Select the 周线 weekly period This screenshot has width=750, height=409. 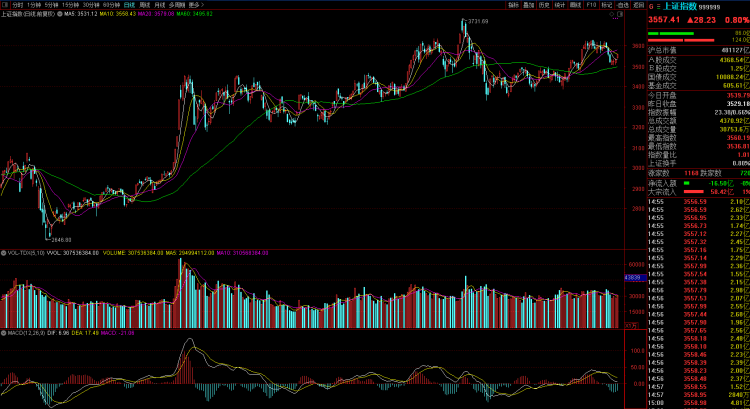[144, 5]
